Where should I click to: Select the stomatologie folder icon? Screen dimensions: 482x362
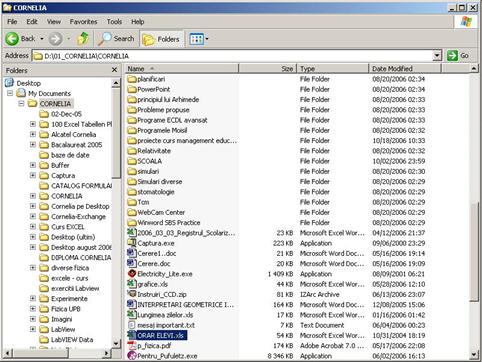click(x=132, y=192)
